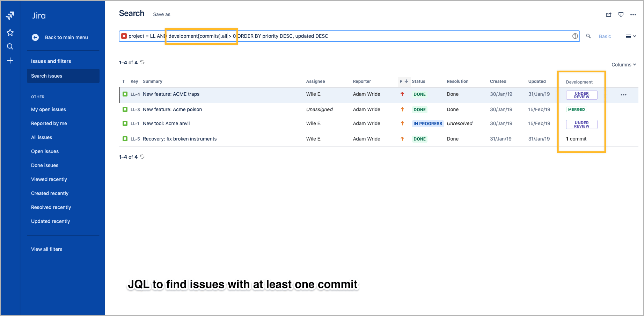
Task: Sort by Summary column header
Action: pos(153,81)
